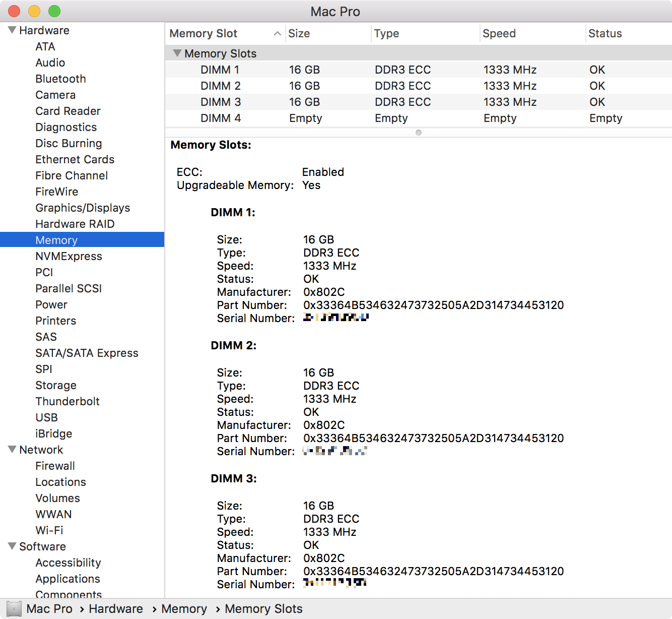Select the highlighted Memory item
Screen dimensions: 672x619
point(82,239)
